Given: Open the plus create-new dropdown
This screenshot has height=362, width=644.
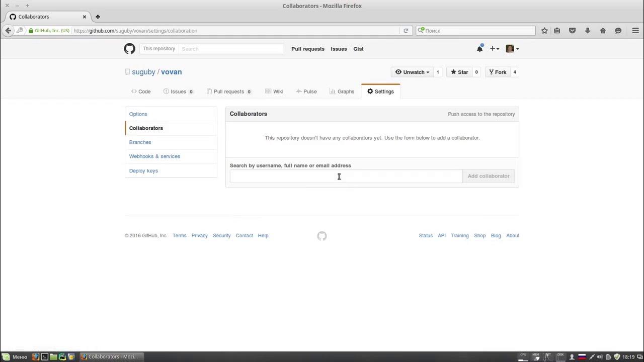Looking at the screenshot, I should point(495,49).
